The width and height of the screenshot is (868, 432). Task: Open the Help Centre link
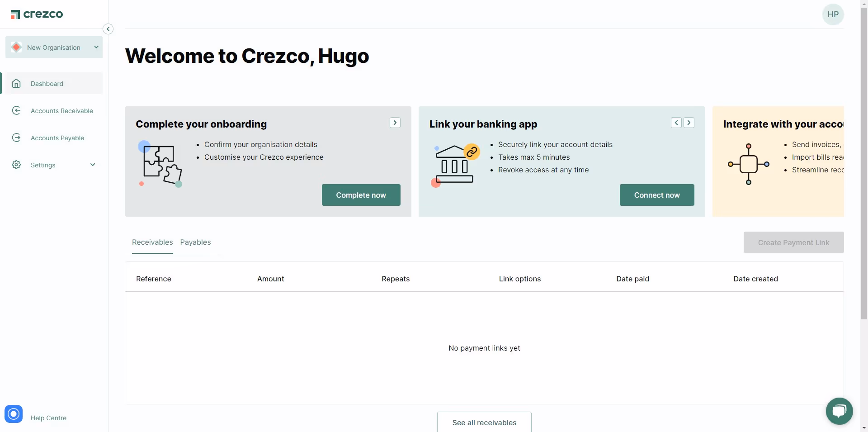pos(48,418)
